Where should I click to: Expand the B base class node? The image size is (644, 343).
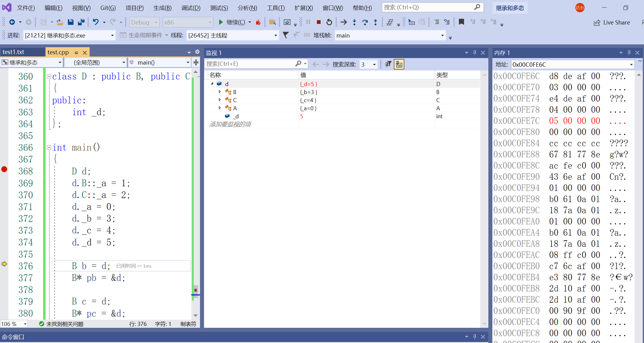[x=220, y=92]
